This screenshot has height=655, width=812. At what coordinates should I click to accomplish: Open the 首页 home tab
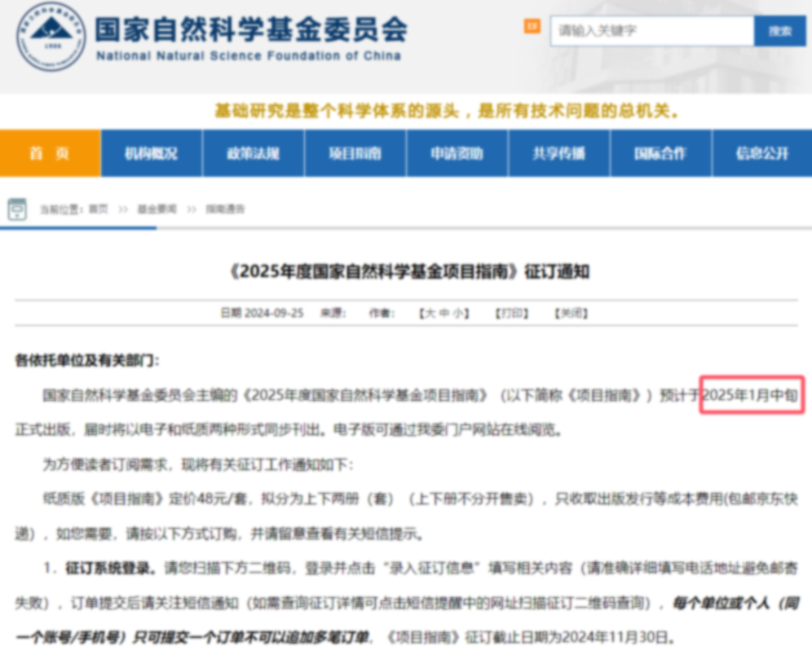[50, 154]
